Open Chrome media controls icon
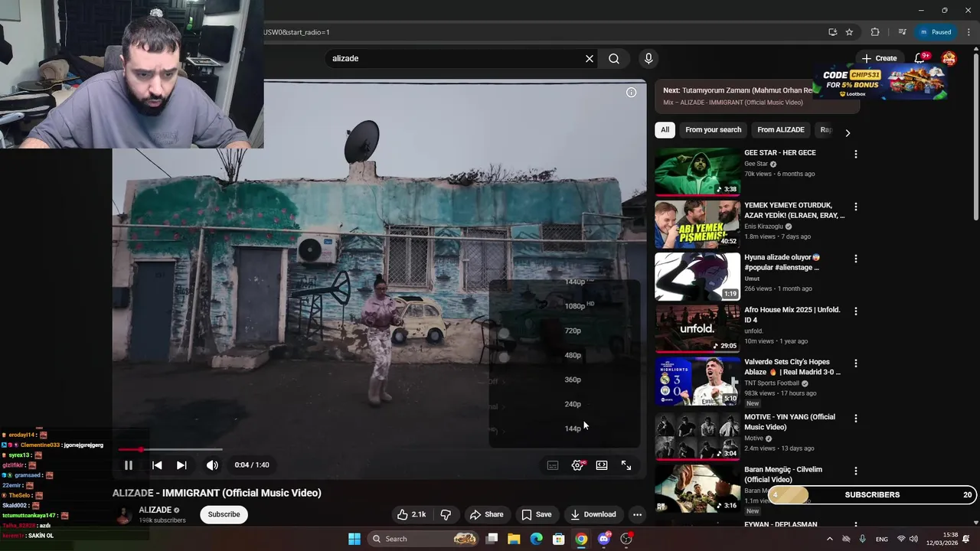The height and width of the screenshot is (551, 980). [902, 32]
